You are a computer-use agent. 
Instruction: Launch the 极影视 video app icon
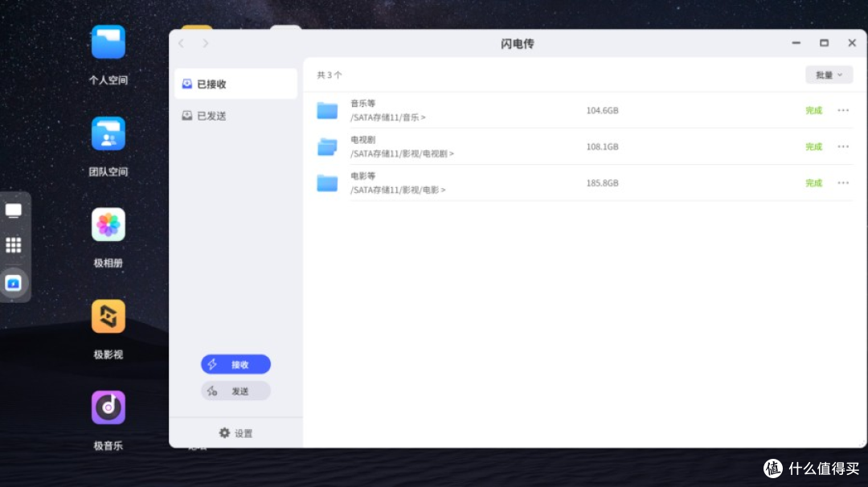click(108, 316)
